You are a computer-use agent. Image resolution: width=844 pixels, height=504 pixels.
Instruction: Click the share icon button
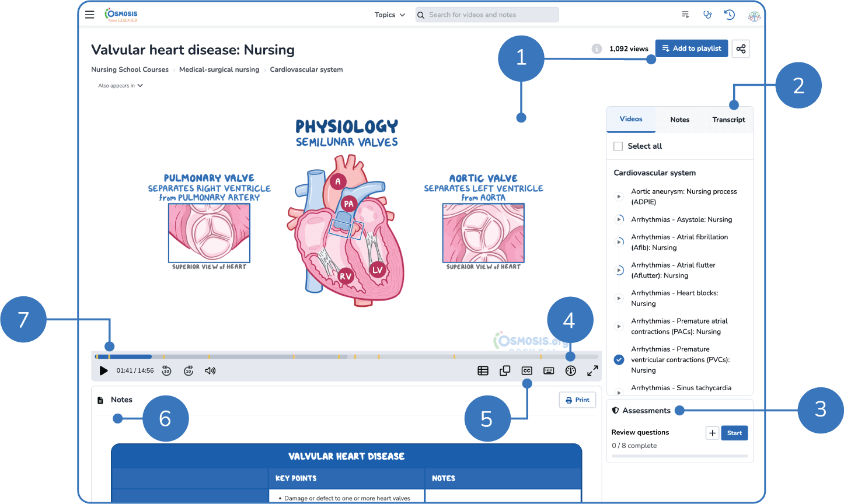coord(741,49)
